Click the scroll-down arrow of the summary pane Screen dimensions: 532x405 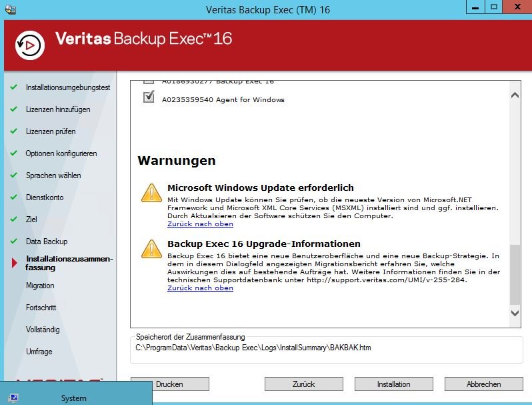[x=515, y=313]
